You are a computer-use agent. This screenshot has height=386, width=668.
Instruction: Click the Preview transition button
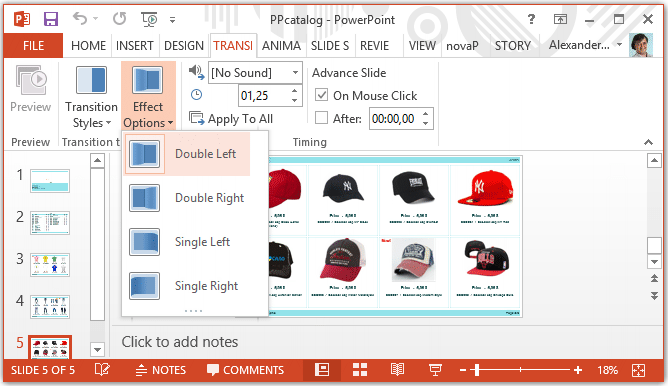tap(31, 89)
